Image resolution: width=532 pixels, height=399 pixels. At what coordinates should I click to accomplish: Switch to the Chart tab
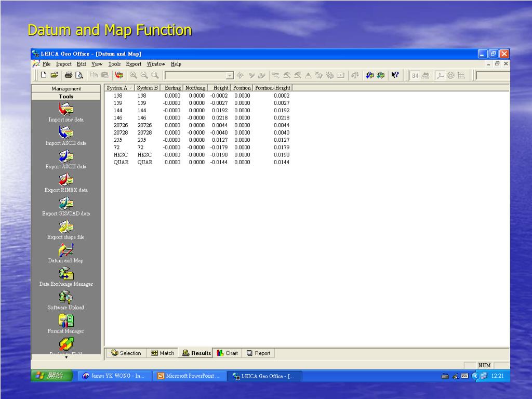pos(228,353)
